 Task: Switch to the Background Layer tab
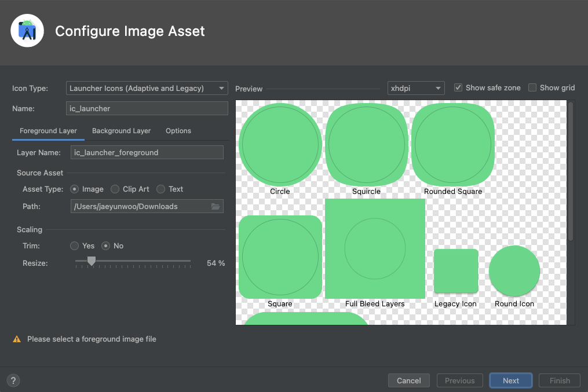[121, 131]
